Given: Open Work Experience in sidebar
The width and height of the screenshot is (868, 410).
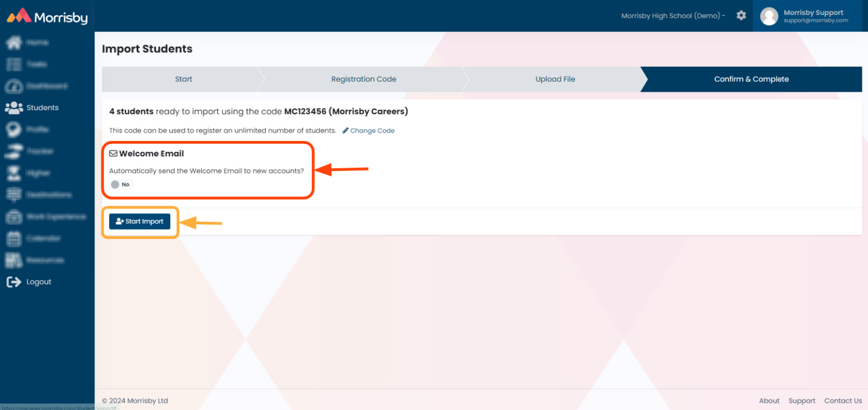Looking at the screenshot, I should (47, 217).
